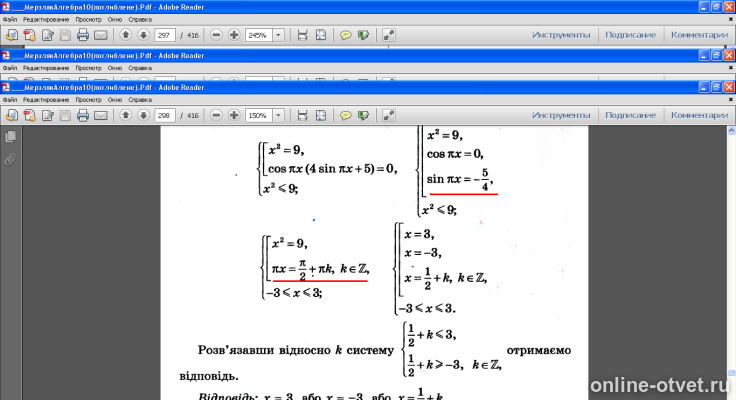Screen dimensions: 736x400
Task: Go to previous page using arrow before 298
Action: pyautogui.click(x=125, y=115)
